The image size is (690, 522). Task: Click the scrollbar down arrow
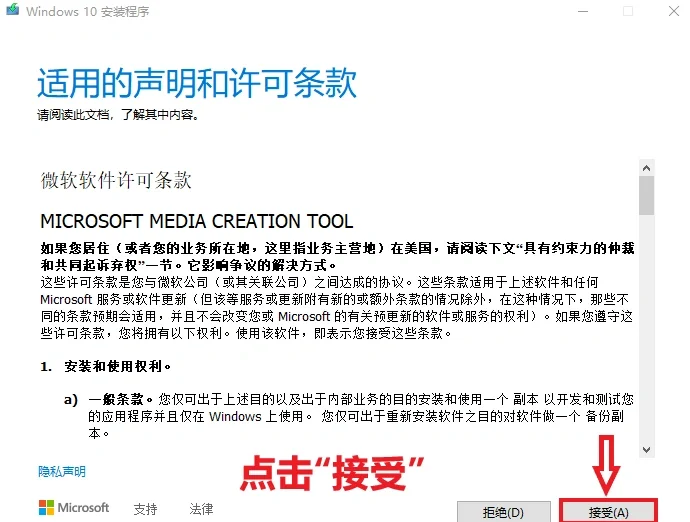[646, 450]
